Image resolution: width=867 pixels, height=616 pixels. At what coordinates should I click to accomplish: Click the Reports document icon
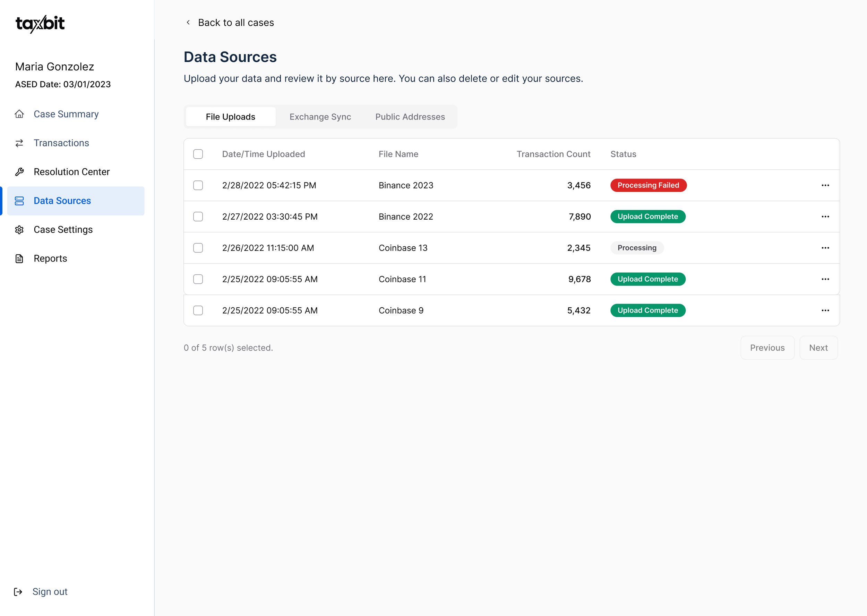point(19,258)
